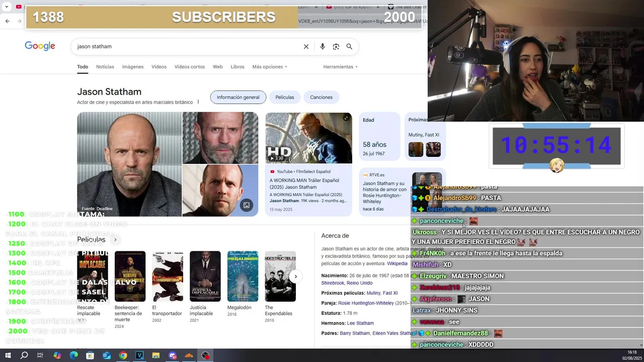Screen dimensions: 644x362
Task: Open the three-dot menu beside Jason Statham's description
Action: [198, 102]
